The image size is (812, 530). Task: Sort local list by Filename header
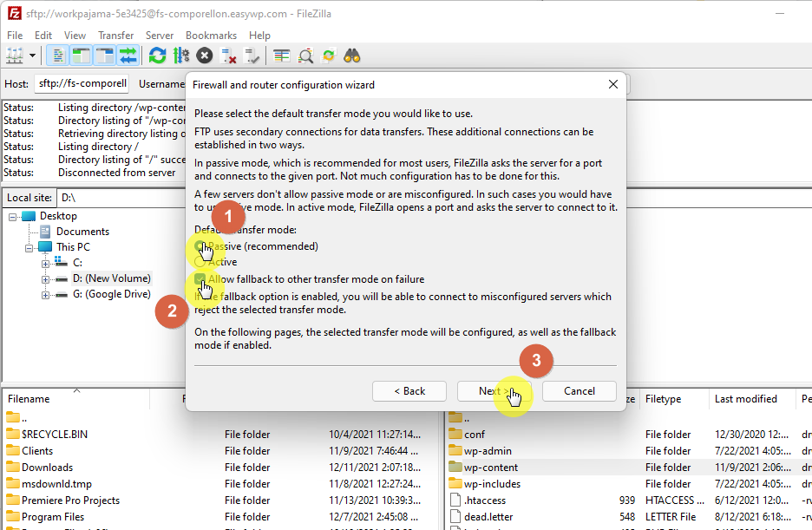[29, 398]
